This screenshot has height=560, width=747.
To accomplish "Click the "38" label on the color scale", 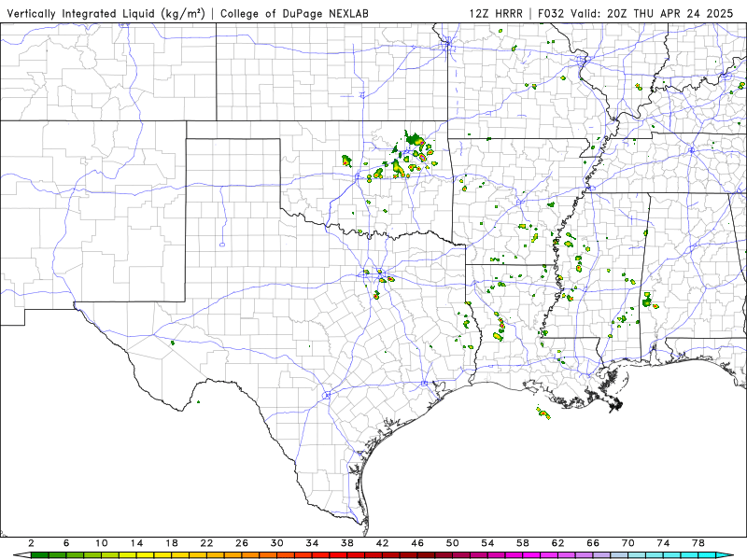I will 347,543.
